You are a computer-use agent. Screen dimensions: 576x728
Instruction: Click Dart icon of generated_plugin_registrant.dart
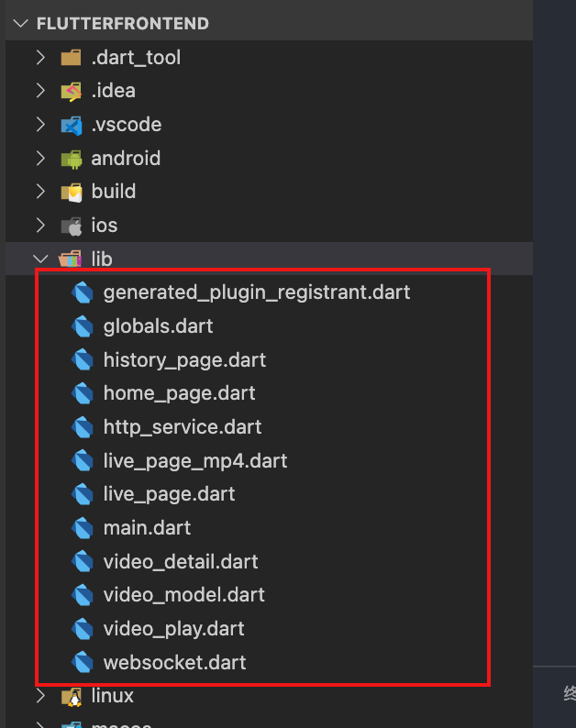point(83,292)
